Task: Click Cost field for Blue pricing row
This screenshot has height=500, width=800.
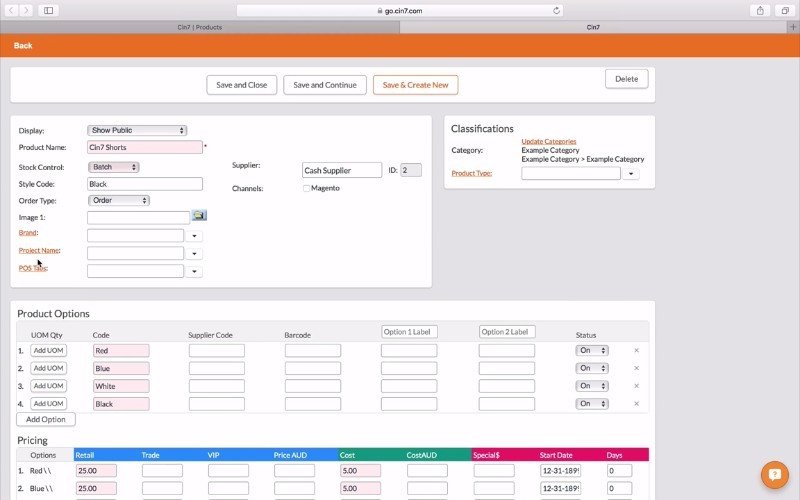Action: (x=360, y=488)
